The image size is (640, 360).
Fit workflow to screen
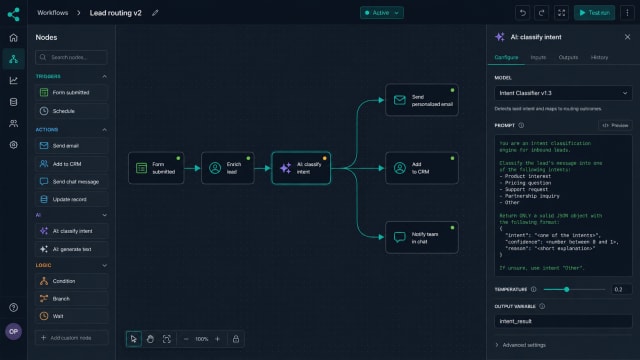pyautogui.click(x=167, y=339)
